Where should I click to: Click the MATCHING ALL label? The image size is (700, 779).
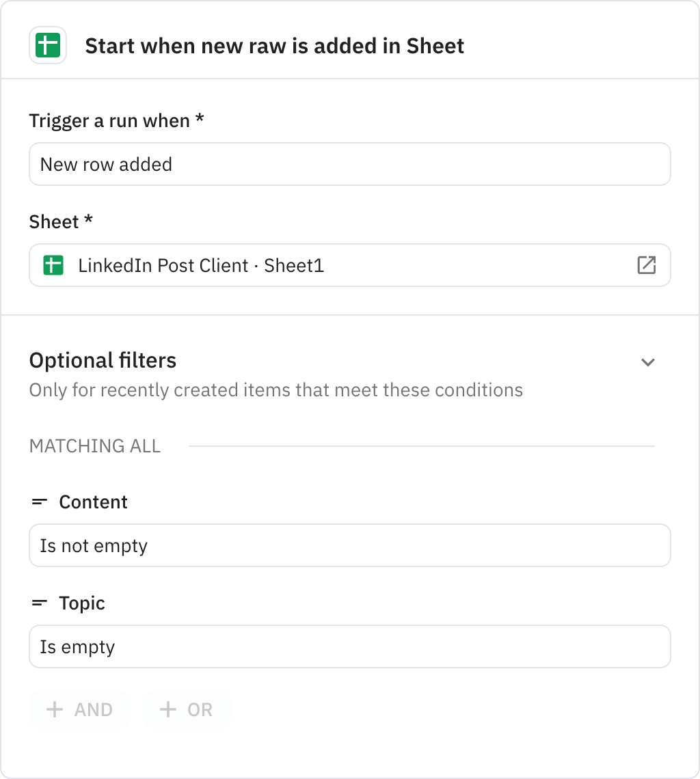point(94,446)
